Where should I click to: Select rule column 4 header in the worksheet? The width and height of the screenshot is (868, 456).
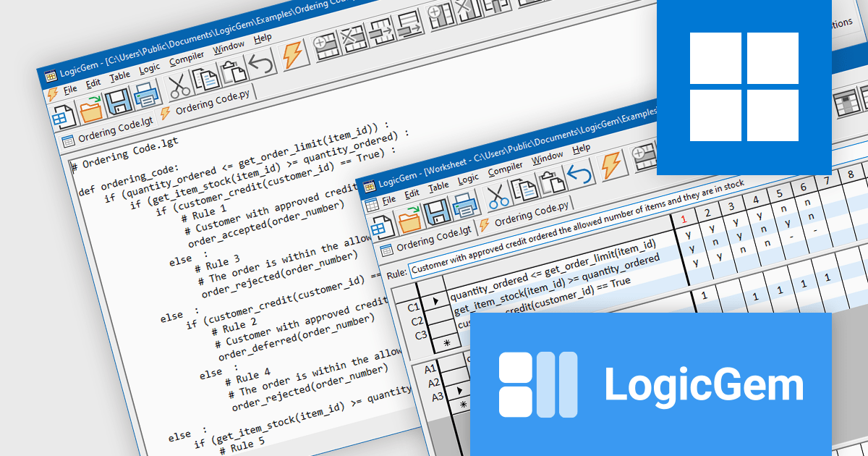point(756,199)
